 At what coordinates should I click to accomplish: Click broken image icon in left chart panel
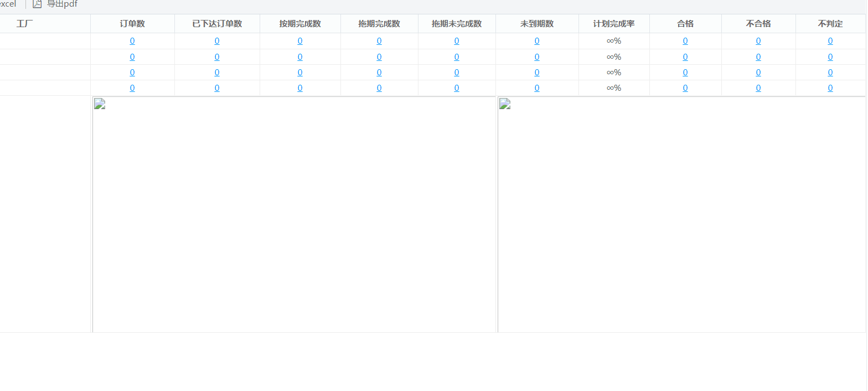point(100,104)
